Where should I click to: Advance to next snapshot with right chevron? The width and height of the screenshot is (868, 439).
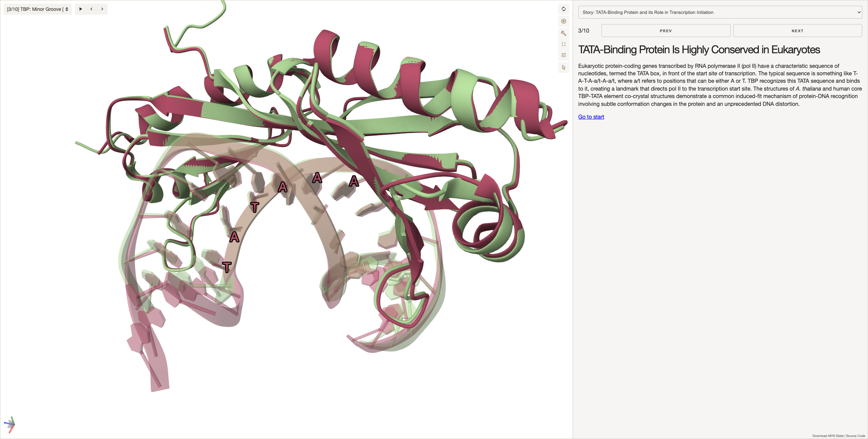[102, 9]
